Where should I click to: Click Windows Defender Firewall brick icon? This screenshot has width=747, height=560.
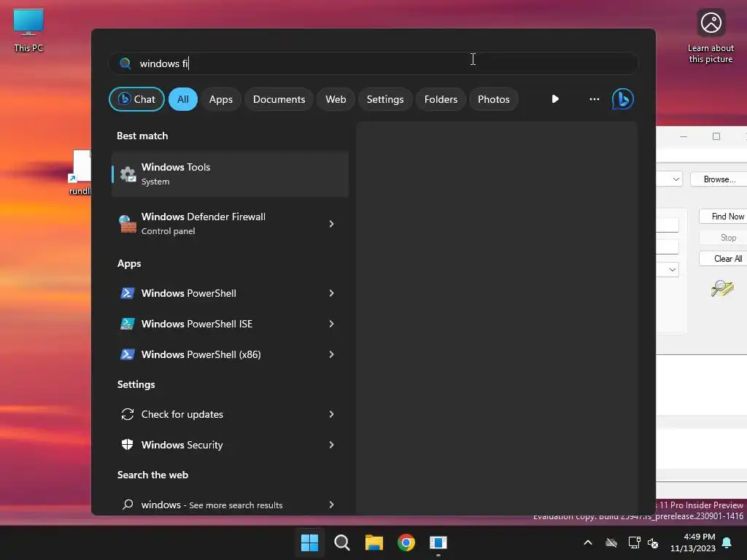[x=127, y=224]
